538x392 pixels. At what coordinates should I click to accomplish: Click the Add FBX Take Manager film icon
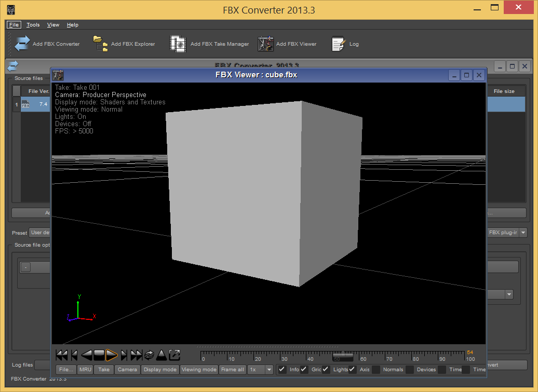click(178, 44)
